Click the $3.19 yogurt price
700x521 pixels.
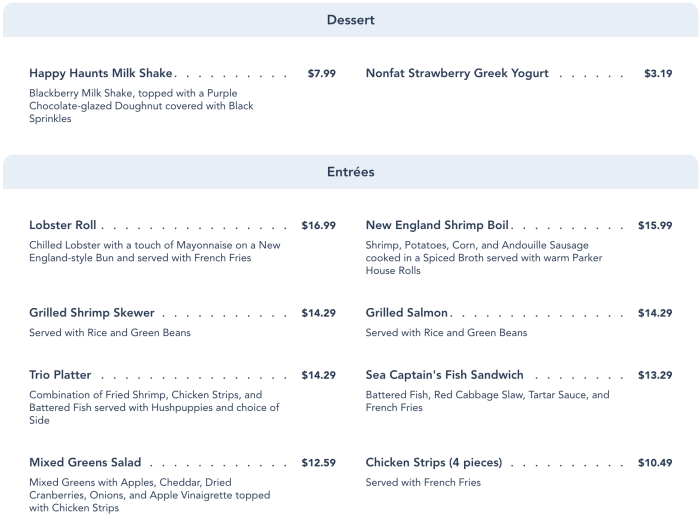(658, 73)
